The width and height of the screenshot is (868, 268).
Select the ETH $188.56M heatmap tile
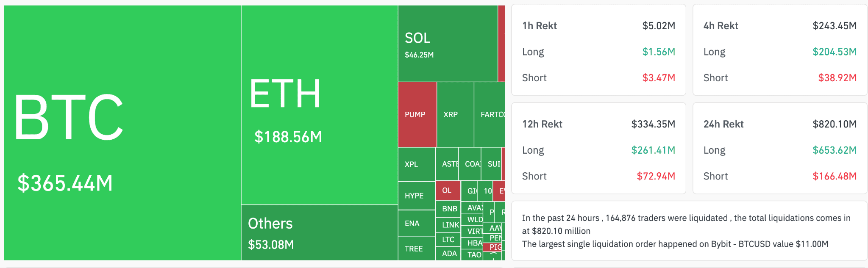tap(319, 105)
